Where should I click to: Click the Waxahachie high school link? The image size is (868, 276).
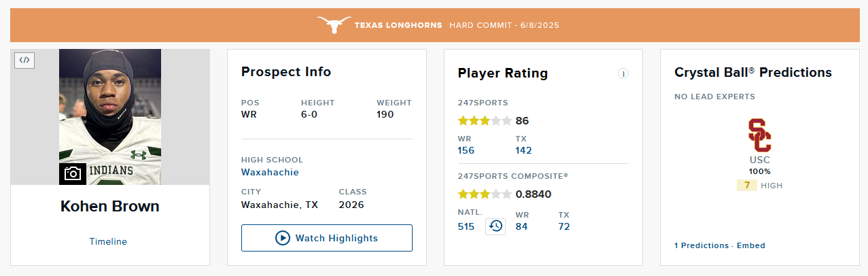270,172
